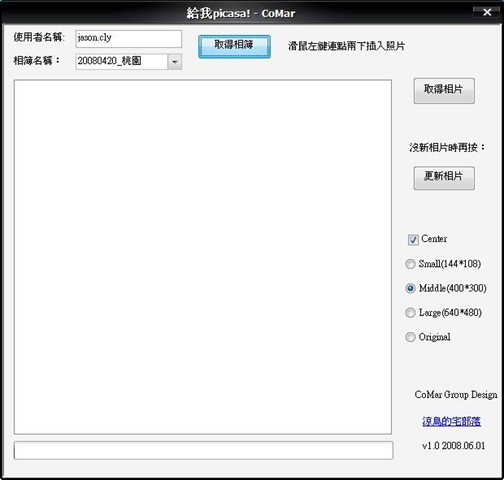Select the Large(640*480) radio option
504x480 pixels.
coord(410,313)
